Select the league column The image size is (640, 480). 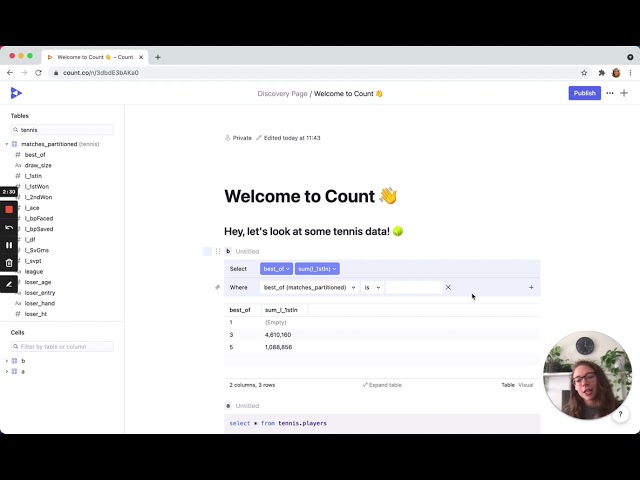tap(33, 271)
